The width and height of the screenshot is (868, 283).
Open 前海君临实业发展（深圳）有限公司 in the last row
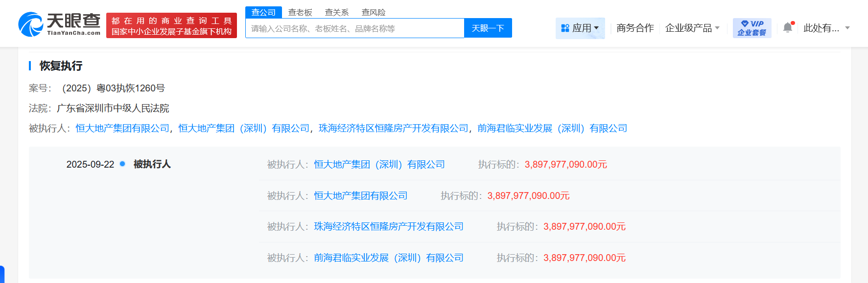click(389, 258)
